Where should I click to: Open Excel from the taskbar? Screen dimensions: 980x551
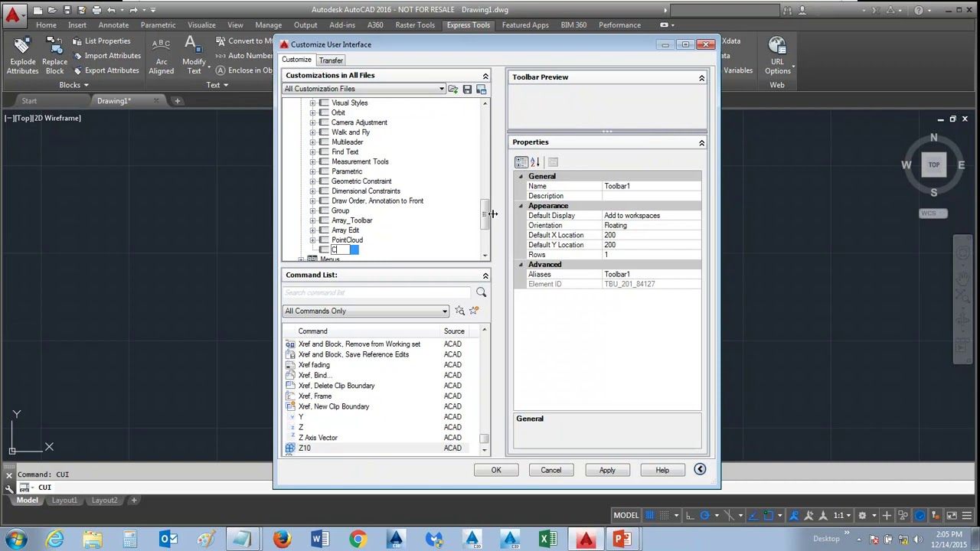coord(548,540)
